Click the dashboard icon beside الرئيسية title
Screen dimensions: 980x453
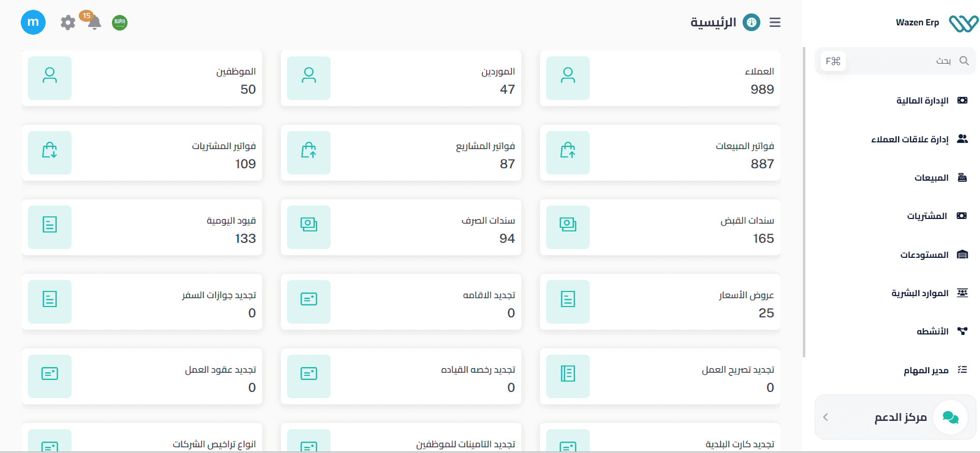(751, 22)
